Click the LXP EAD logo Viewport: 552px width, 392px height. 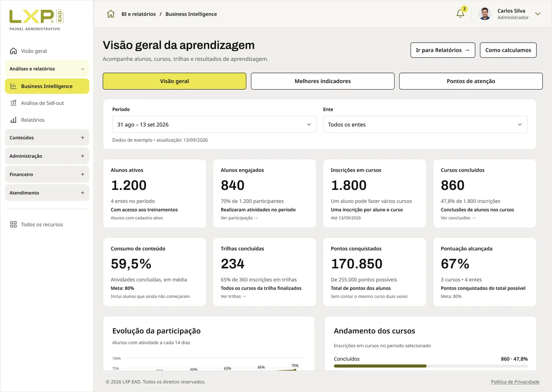pyautogui.click(x=36, y=17)
